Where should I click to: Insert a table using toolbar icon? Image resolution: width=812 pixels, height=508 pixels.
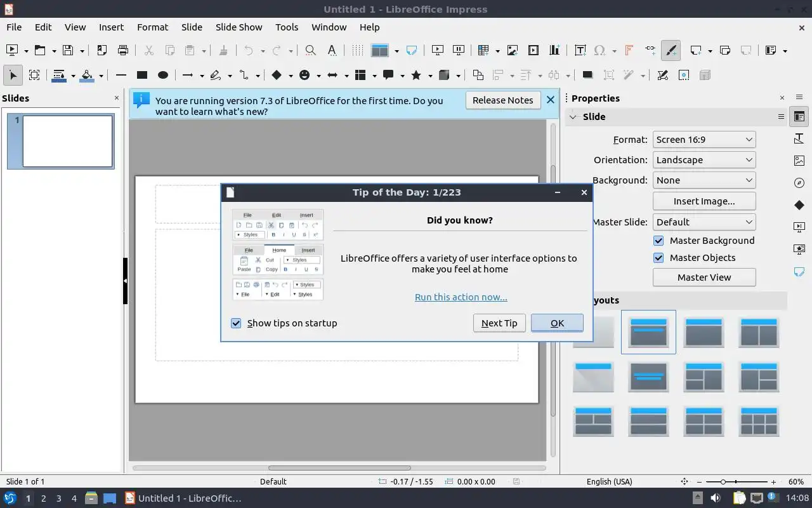(x=484, y=50)
